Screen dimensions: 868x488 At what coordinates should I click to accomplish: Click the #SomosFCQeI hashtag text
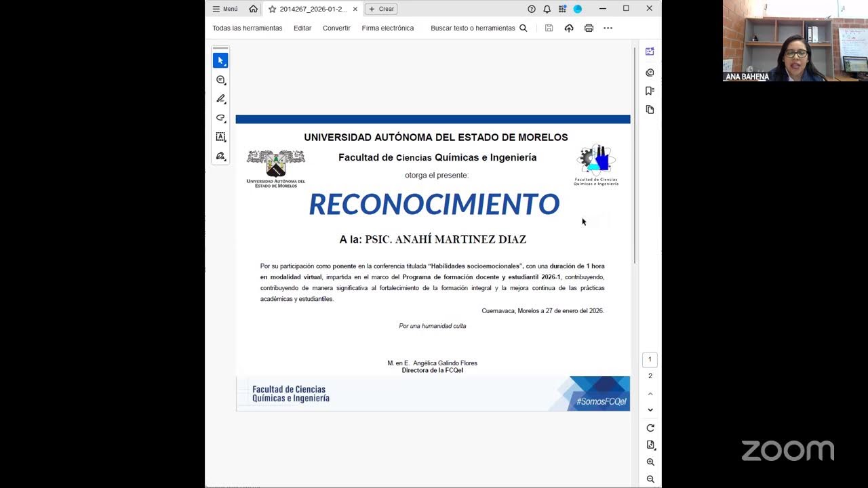tap(601, 402)
